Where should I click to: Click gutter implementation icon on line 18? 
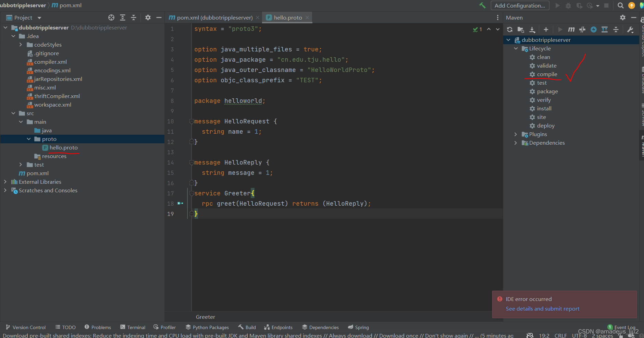(180, 203)
